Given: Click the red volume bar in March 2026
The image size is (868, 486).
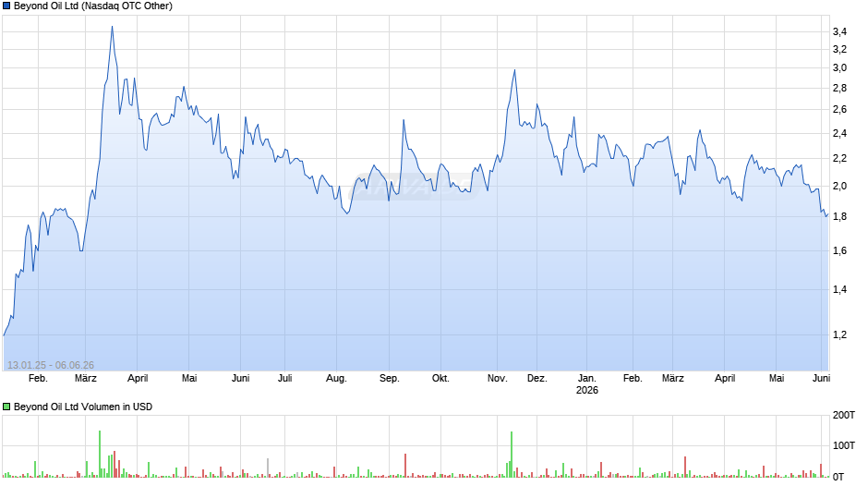Looking at the screenshot, I should 685,467.
